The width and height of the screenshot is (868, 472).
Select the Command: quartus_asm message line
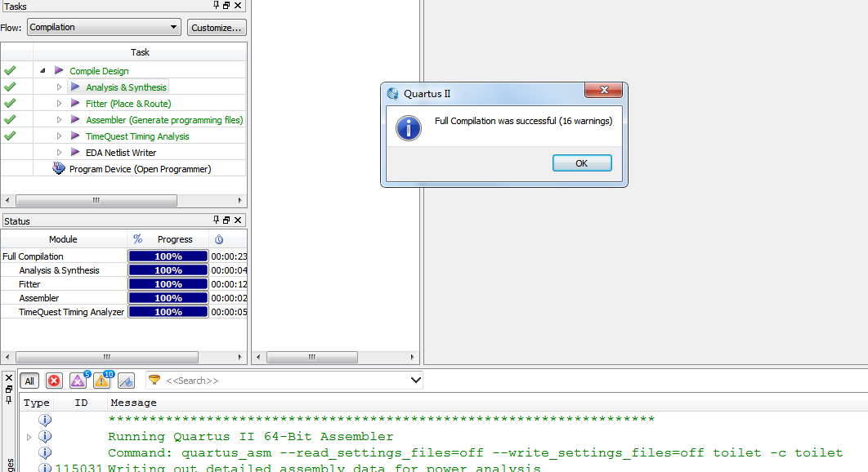pos(475,453)
